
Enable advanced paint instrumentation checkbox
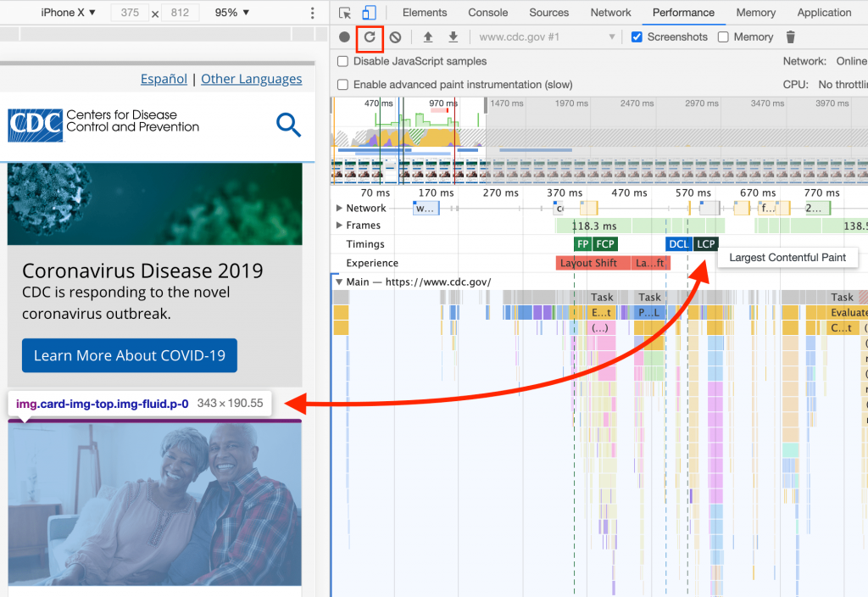343,85
